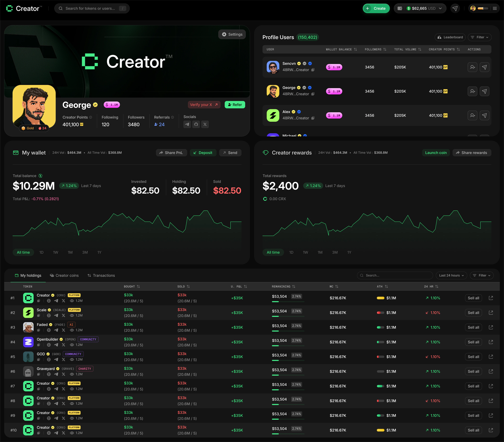This screenshot has height=442, width=504.
Task: Switch to Creator coins tab
Action: tap(64, 275)
